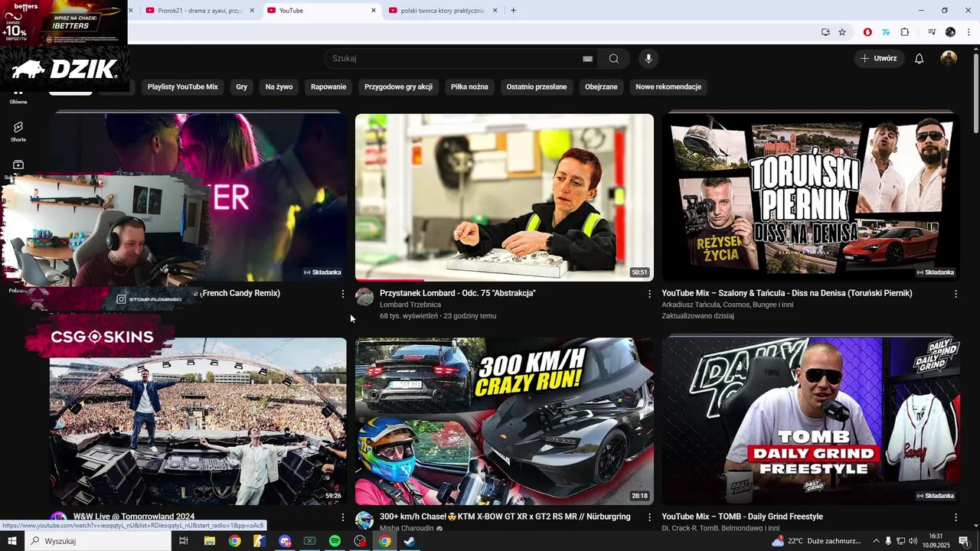Open the Shorts sidebar section
This screenshot has height=551, width=980.
(18, 131)
